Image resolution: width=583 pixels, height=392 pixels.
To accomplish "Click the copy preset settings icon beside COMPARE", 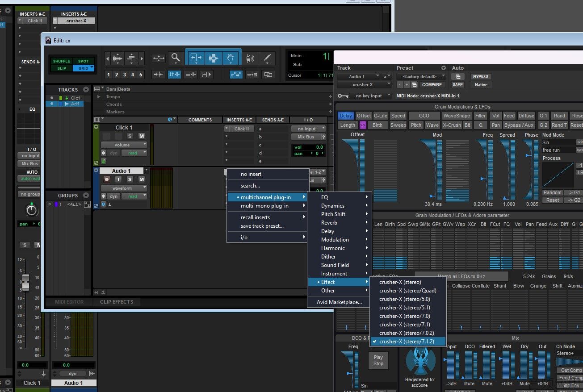I will (x=414, y=84).
